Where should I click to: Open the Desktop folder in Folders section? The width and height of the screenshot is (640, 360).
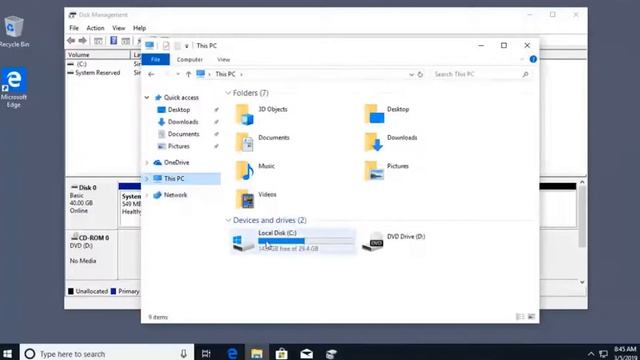[387, 113]
